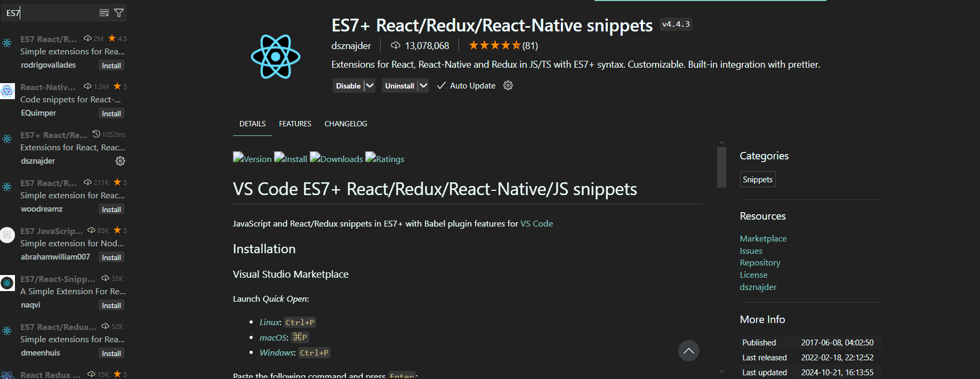Image resolution: width=980 pixels, height=379 pixels.
Task: Switch to the CHANGELOG tab
Action: [x=346, y=124]
